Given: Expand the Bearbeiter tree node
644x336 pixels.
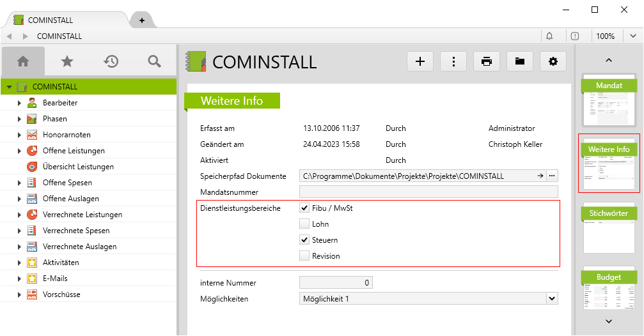Looking at the screenshot, I should 19,103.
